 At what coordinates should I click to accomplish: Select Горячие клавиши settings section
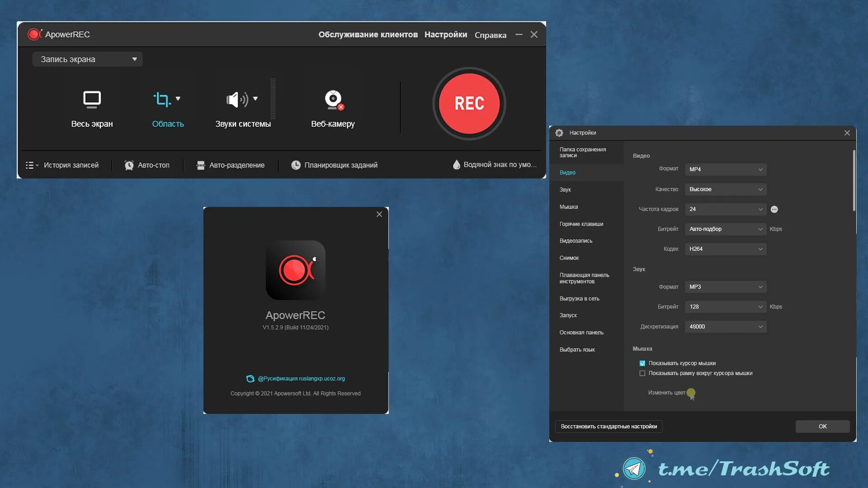click(586, 224)
